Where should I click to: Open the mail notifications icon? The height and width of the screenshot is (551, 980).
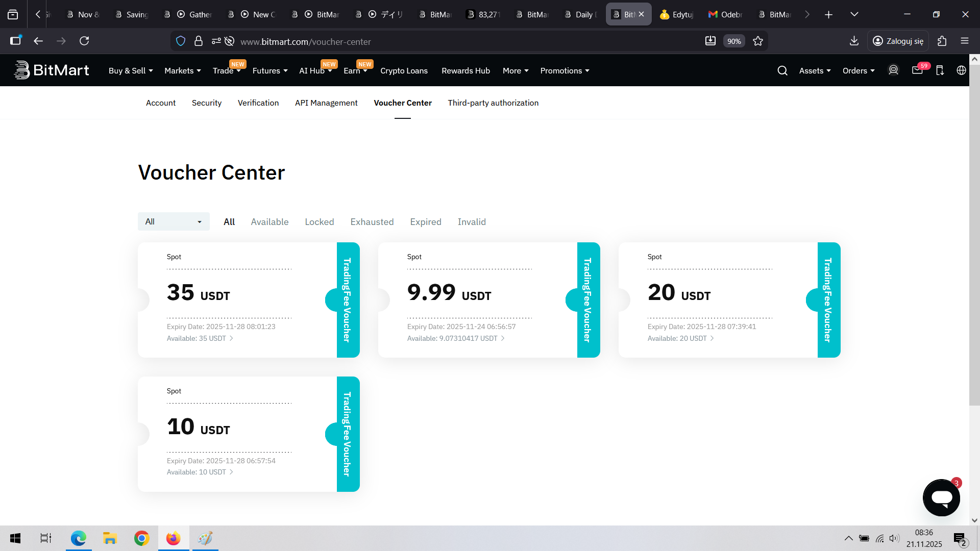pos(917,70)
